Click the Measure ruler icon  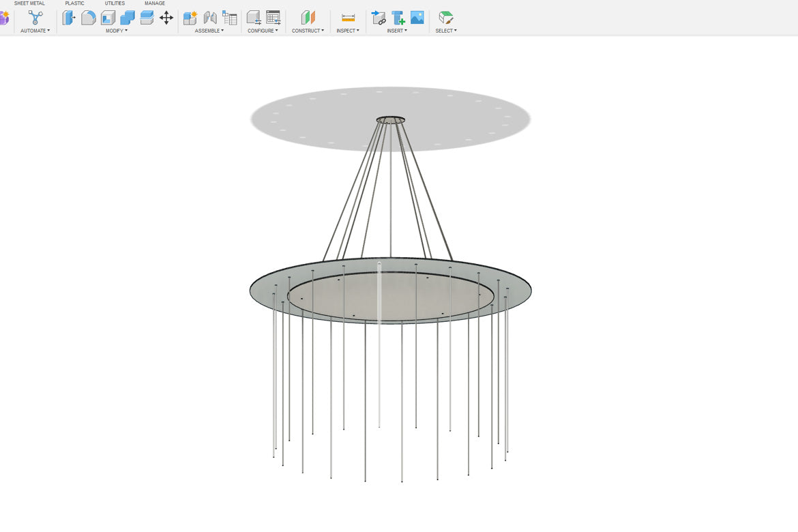(348, 18)
